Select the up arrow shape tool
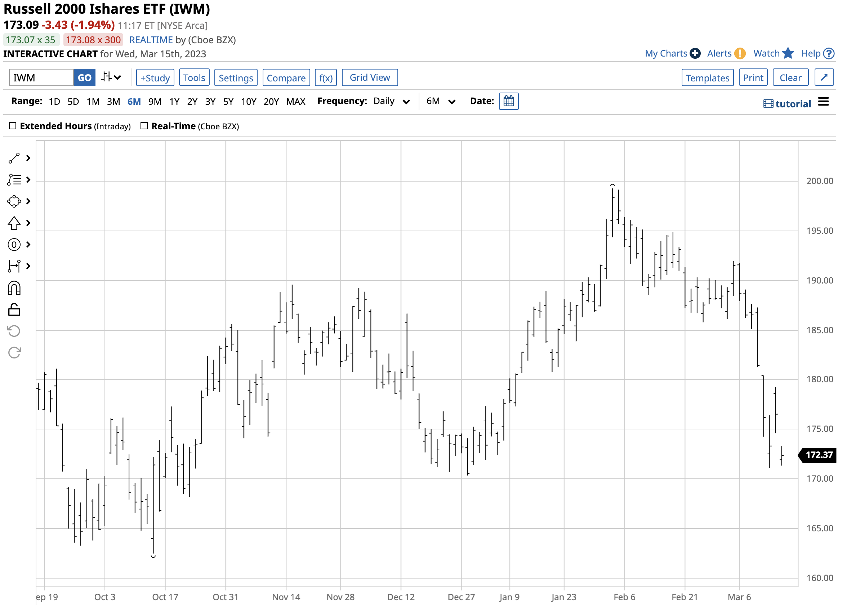851x616 pixels. click(14, 224)
